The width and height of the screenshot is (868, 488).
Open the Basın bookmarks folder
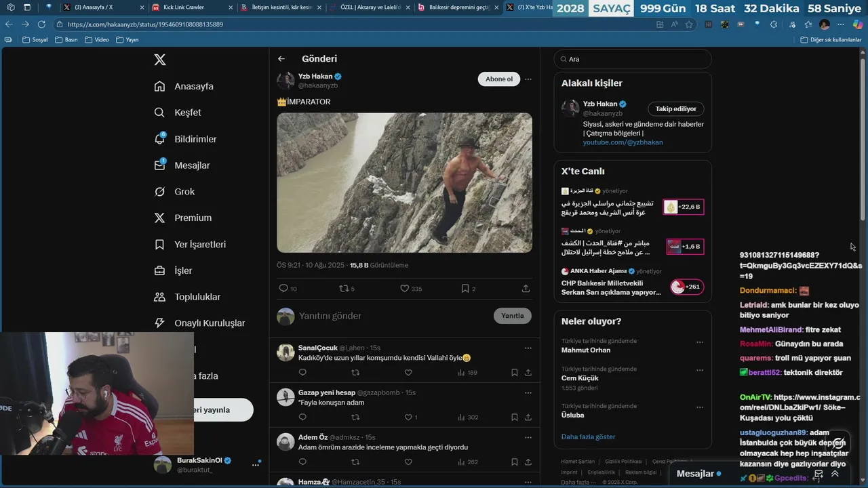(66, 39)
